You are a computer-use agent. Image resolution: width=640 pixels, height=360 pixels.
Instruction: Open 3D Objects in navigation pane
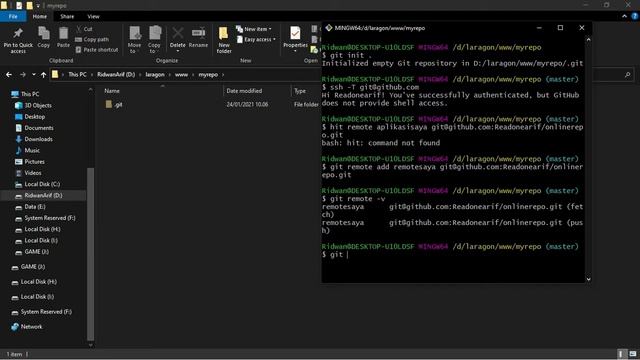point(38,105)
